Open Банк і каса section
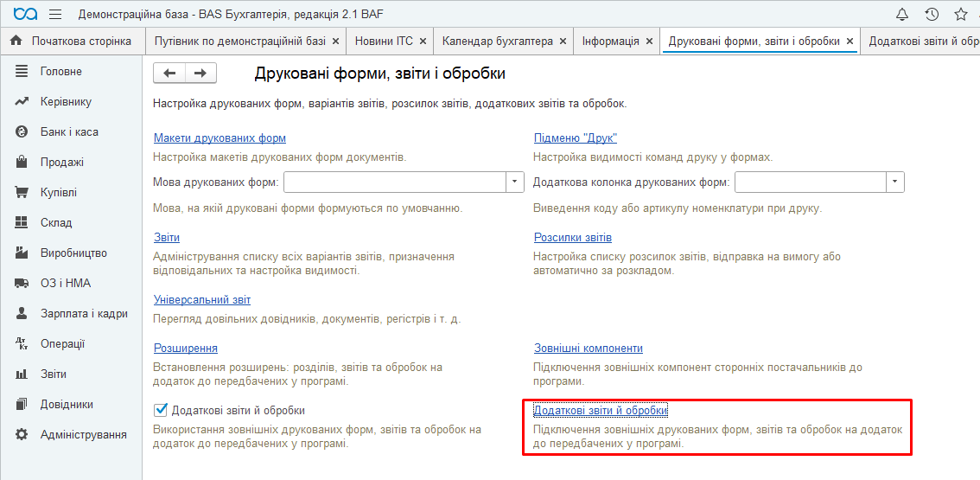 (x=69, y=132)
